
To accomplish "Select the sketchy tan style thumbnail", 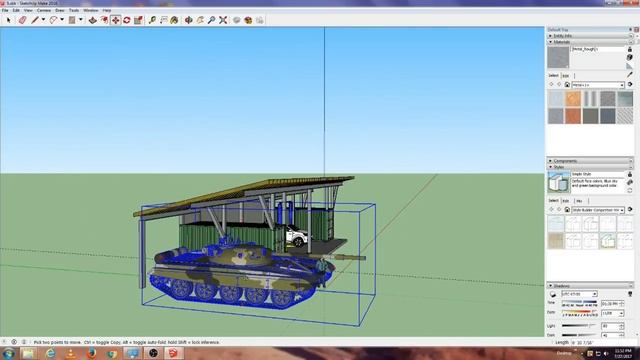I will tap(556, 241).
